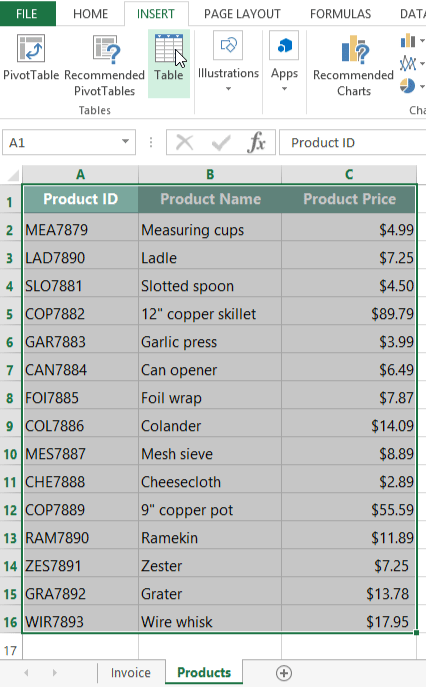Open the Apps dropdown
This screenshot has height=687, width=426.
(x=284, y=63)
